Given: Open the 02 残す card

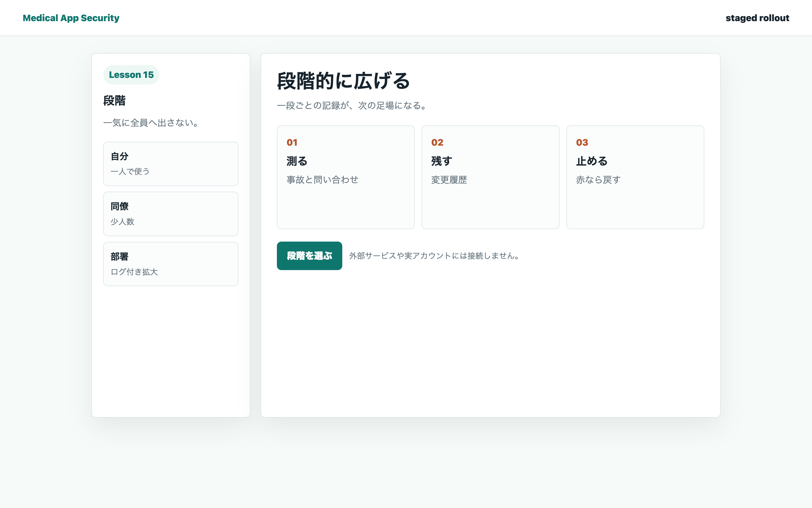Looking at the screenshot, I should pos(490,177).
